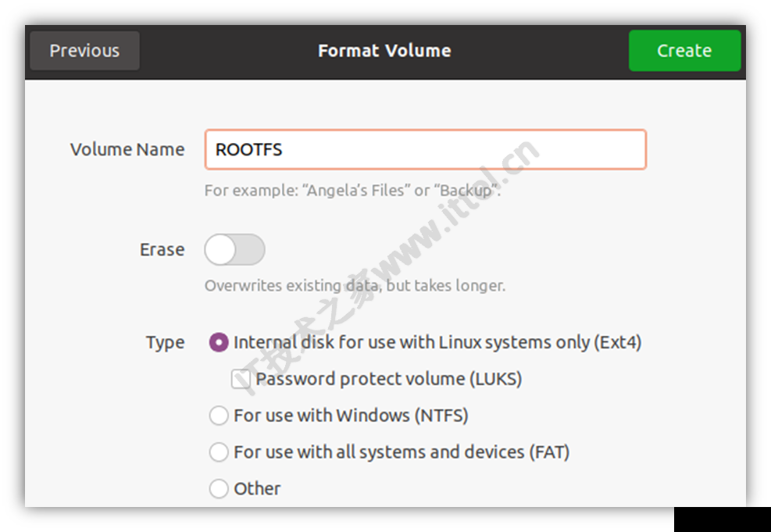Click the For use with Windows label text
The height and width of the screenshot is (532, 771).
pyautogui.click(x=351, y=416)
